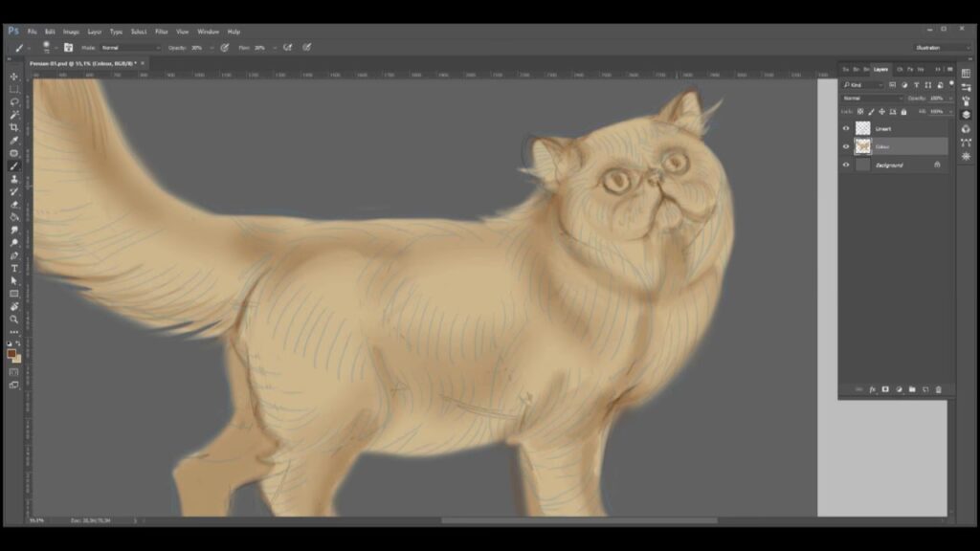The image size is (980, 551).
Task: Hide the Lineart layer
Action: pyautogui.click(x=846, y=128)
